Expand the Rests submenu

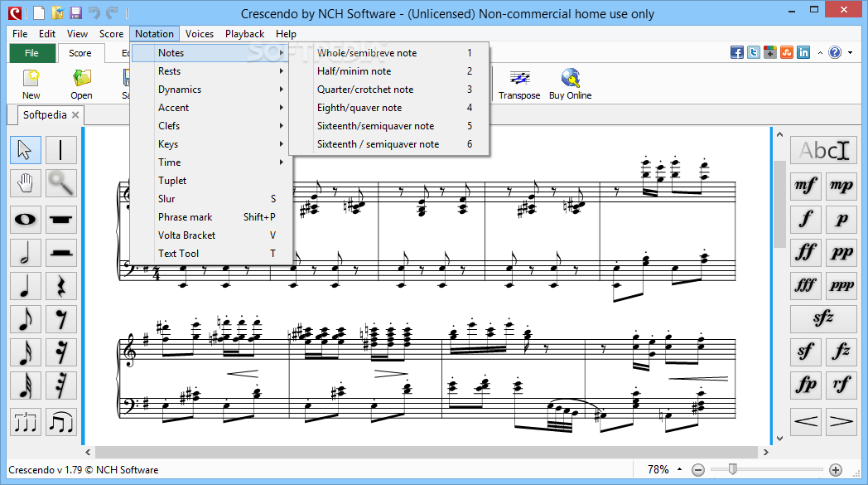[210, 71]
